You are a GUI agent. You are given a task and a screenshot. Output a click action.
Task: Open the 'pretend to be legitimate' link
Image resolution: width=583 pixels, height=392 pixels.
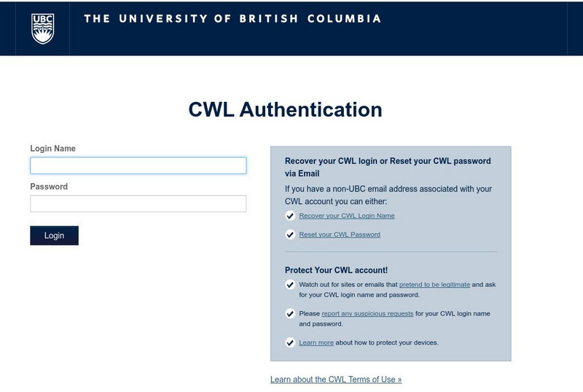(x=434, y=284)
